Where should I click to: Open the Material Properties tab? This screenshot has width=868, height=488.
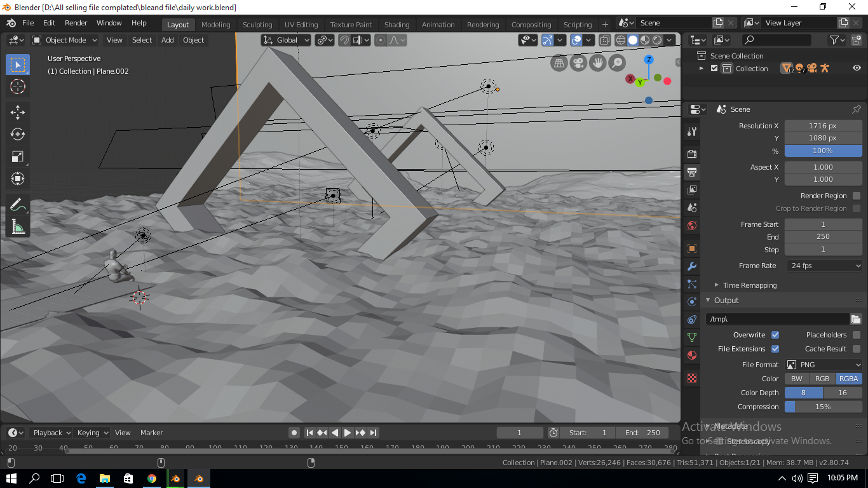point(692,355)
